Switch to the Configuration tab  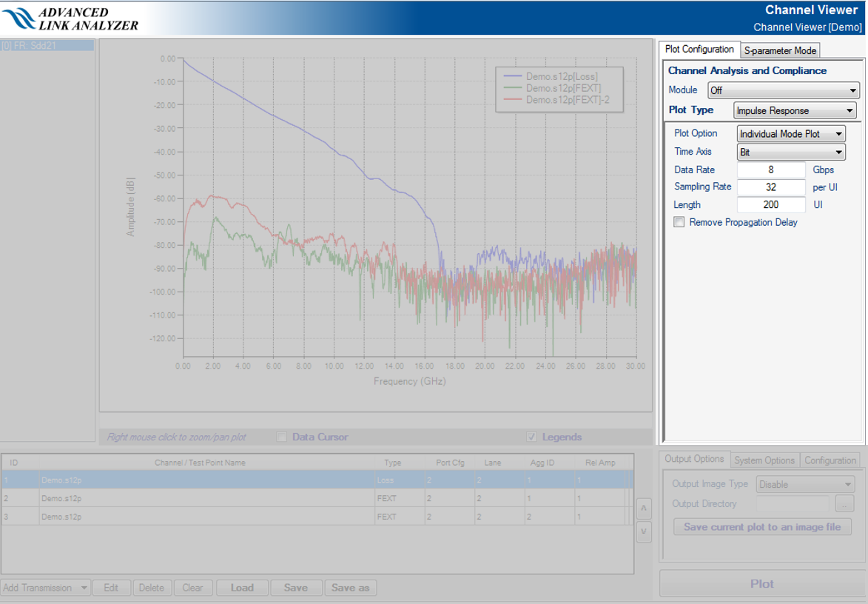[x=830, y=460]
